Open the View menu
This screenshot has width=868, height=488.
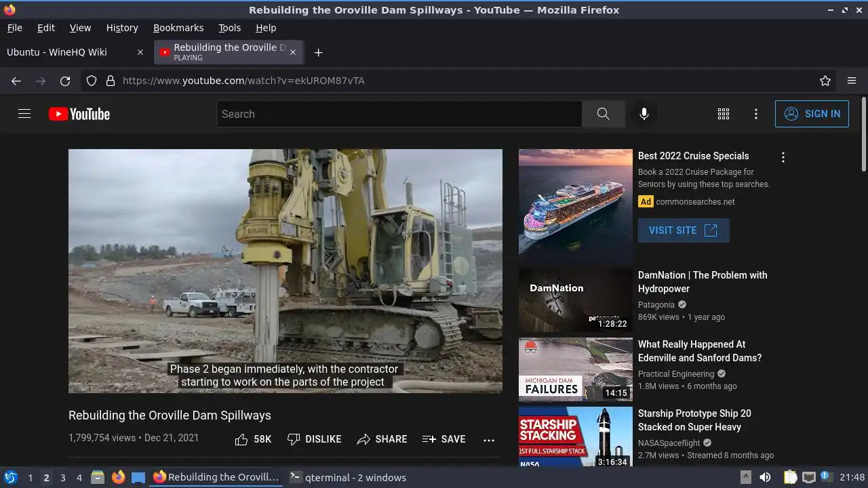(x=80, y=28)
